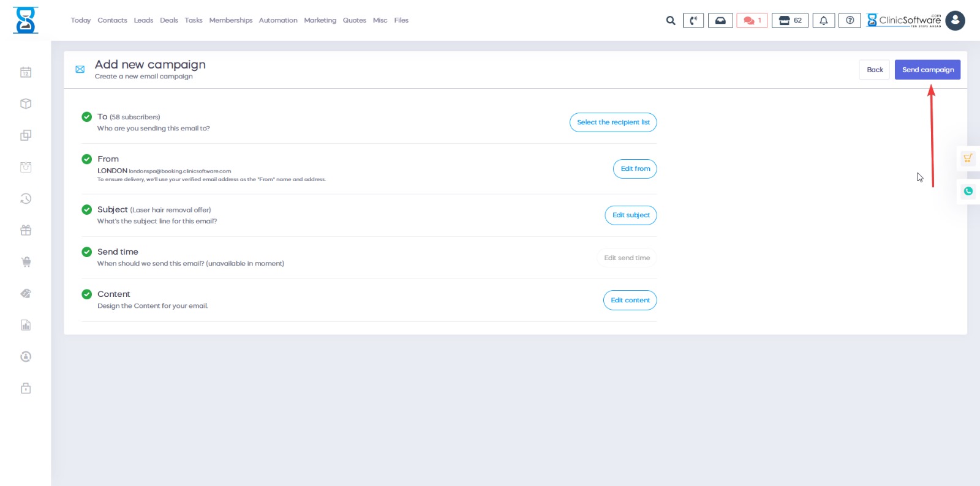
Task: Open the notifications bell
Action: (x=823, y=21)
